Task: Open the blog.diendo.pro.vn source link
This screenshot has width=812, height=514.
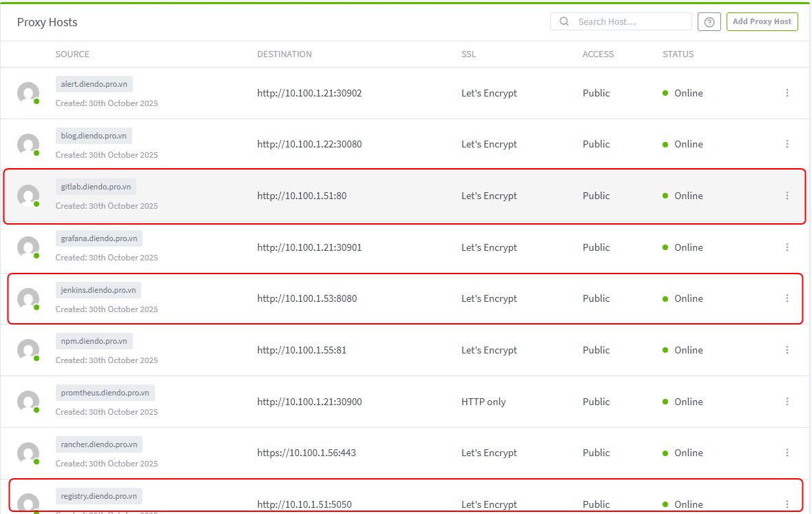Action: tap(94, 136)
